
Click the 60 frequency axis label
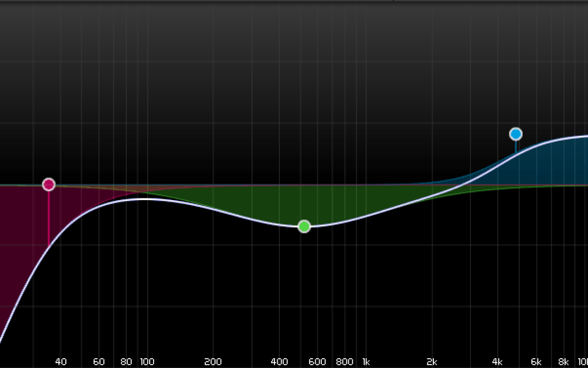click(99, 362)
